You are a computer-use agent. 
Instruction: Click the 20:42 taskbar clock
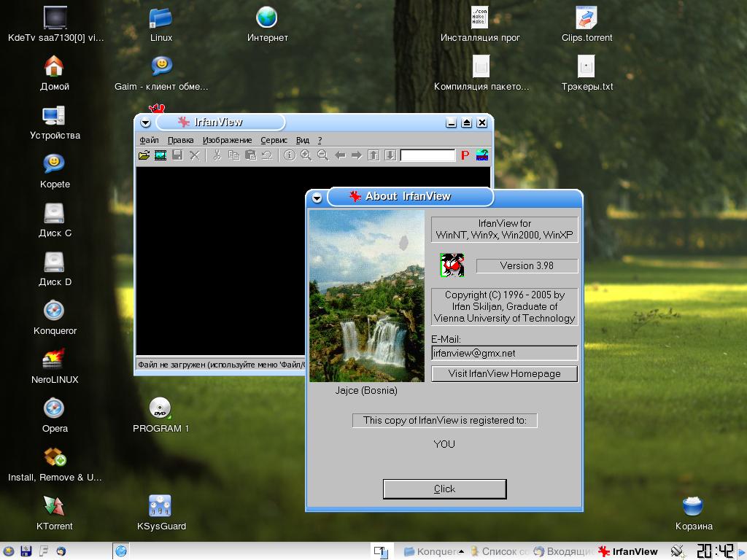715,551
